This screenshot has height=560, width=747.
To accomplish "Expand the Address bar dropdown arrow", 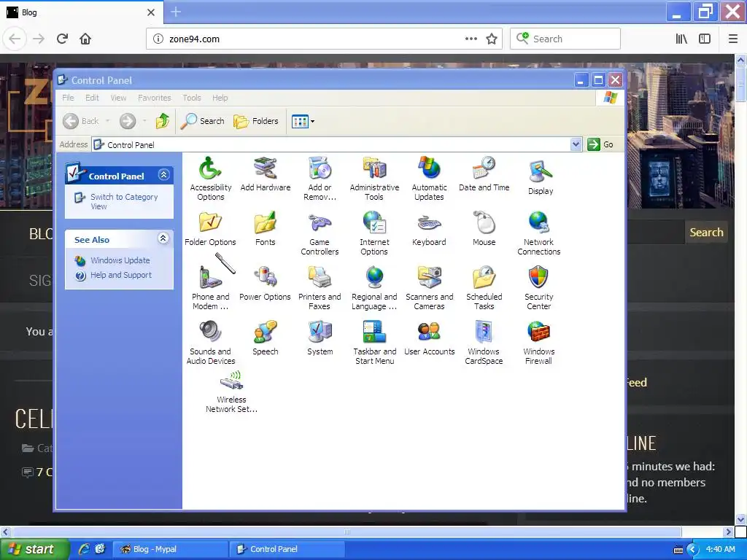I will click(x=576, y=144).
